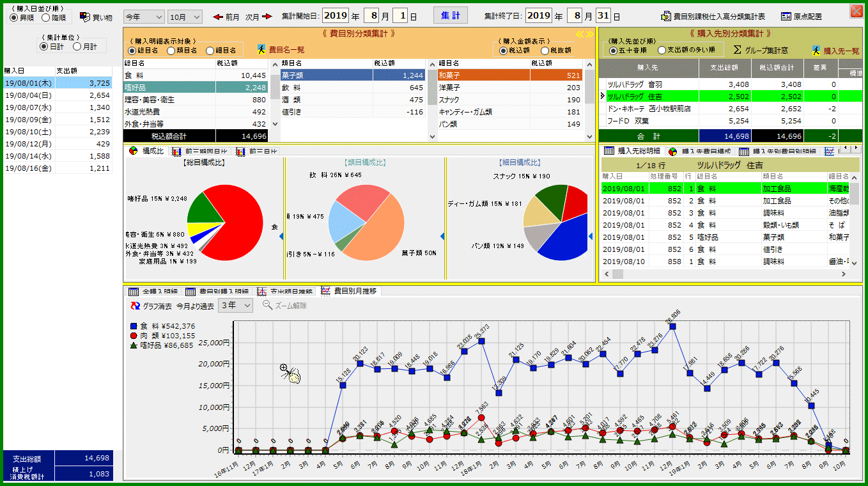Click the 買い物 shopping icon

84,17
